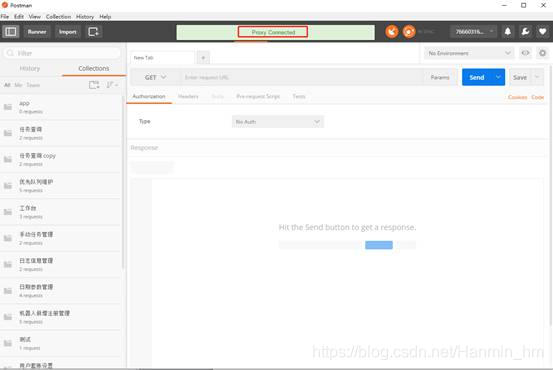Filter collections by Team

tap(33, 85)
